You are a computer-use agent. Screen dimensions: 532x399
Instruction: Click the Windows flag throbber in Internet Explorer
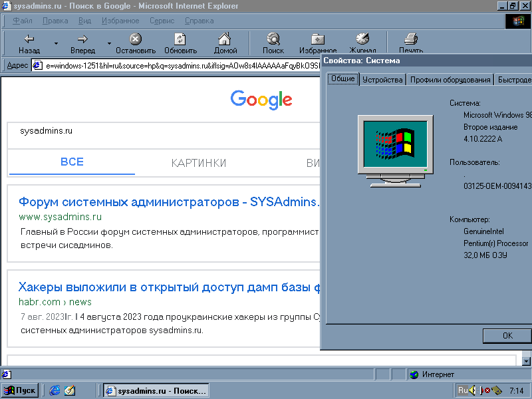(518, 21)
